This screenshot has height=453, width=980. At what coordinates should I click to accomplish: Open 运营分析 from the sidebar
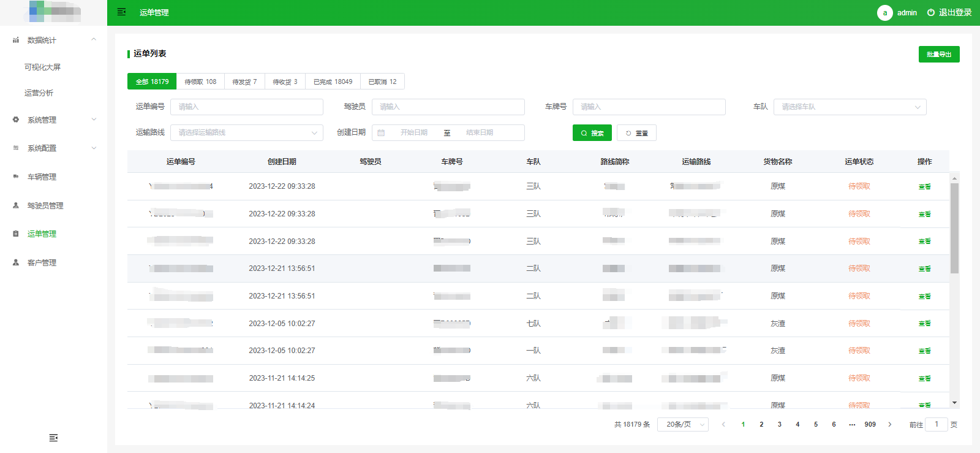point(39,93)
